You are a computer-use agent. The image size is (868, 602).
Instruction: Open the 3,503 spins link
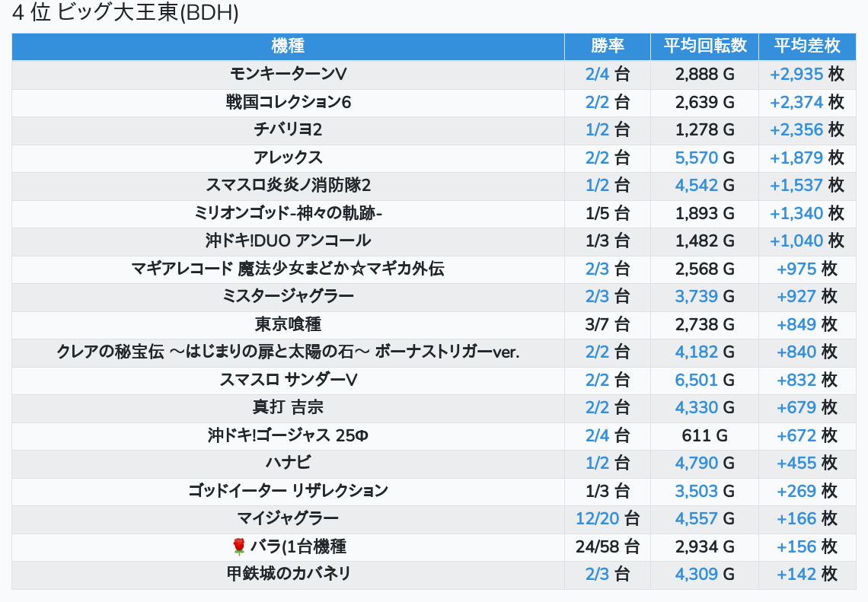pyautogui.click(x=697, y=492)
